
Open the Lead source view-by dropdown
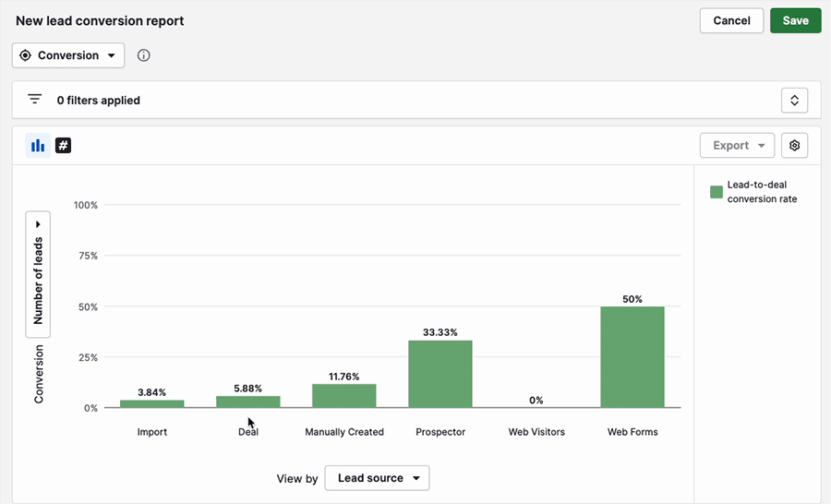377,478
